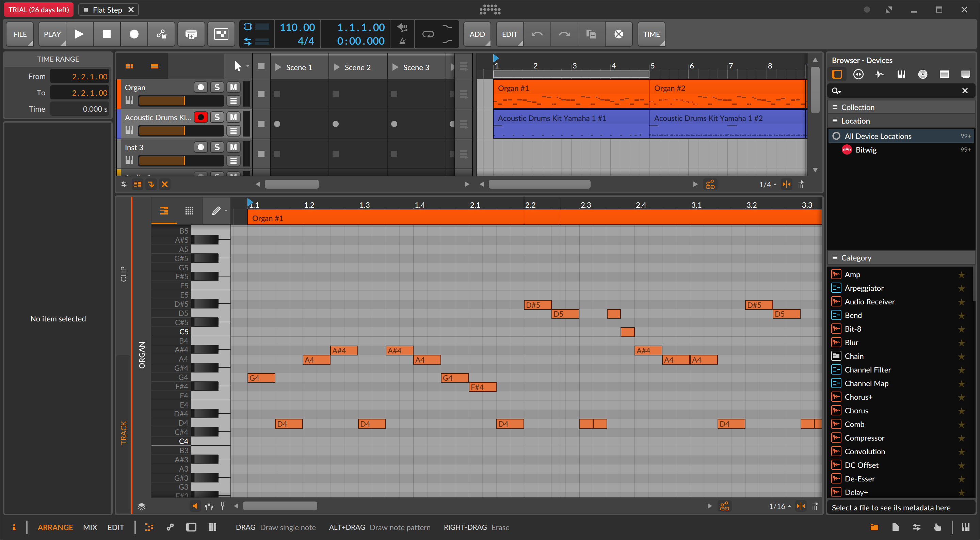The width and height of the screenshot is (980, 540).
Task: Open the browser Presets tab icon
Action: [858, 74]
